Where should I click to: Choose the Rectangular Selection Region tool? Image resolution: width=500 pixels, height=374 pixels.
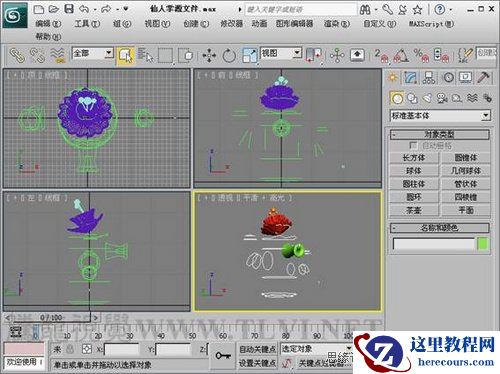(x=165, y=55)
